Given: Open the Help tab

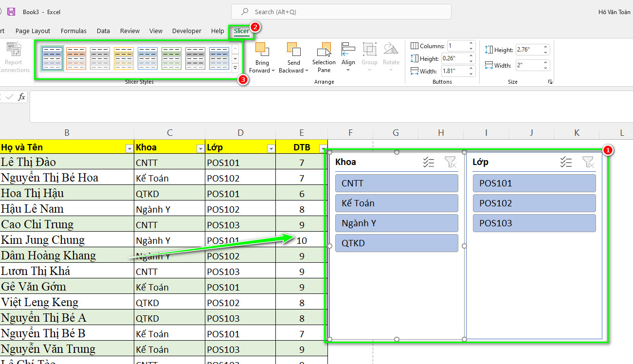Looking at the screenshot, I should click(217, 31).
